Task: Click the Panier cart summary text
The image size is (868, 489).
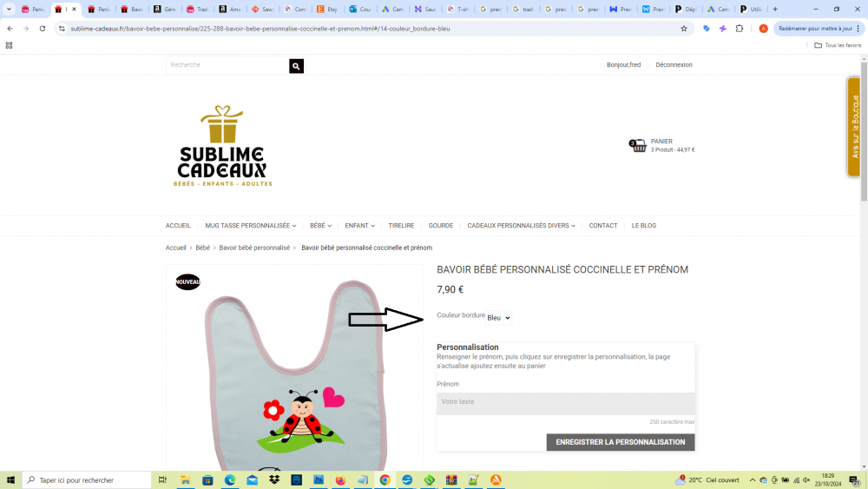Action: pyautogui.click(x=673, y=145)
